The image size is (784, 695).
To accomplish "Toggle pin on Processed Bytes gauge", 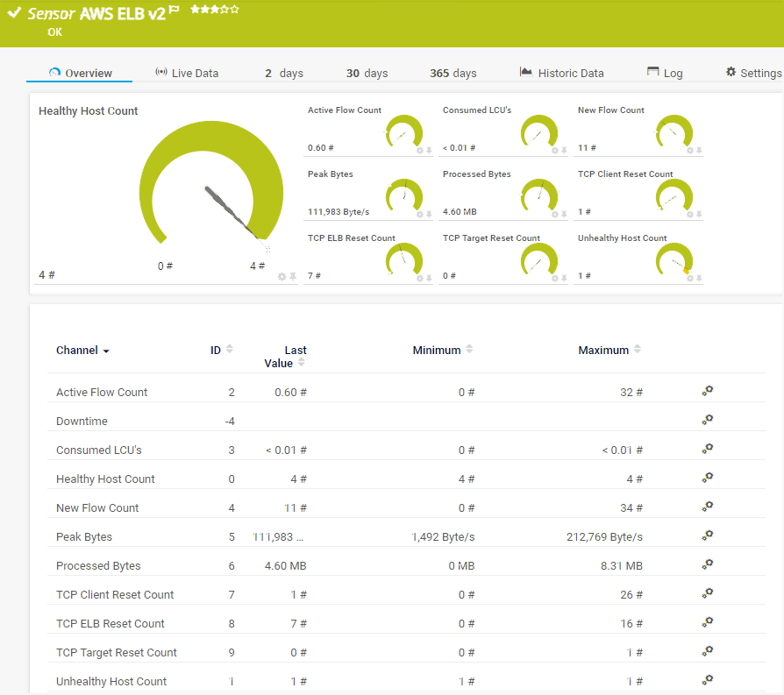I will pyautogui.click(x=564, y=215).
